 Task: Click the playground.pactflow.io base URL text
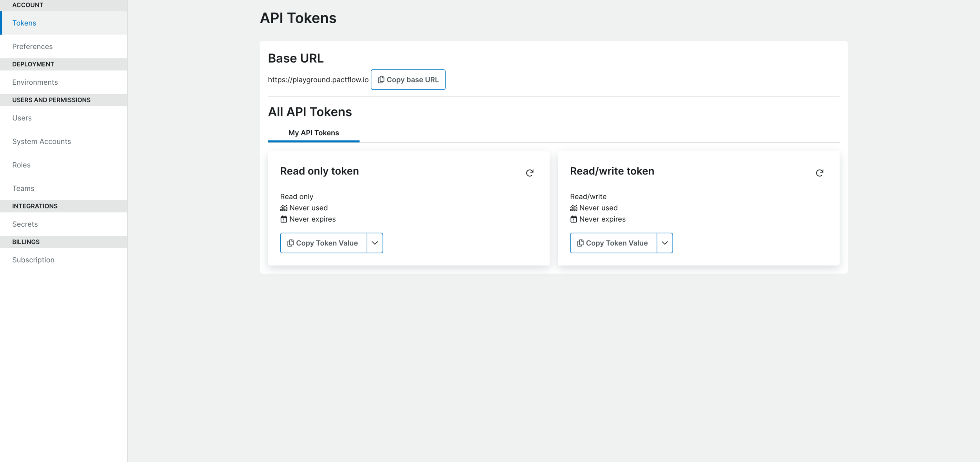click(318, 80)
